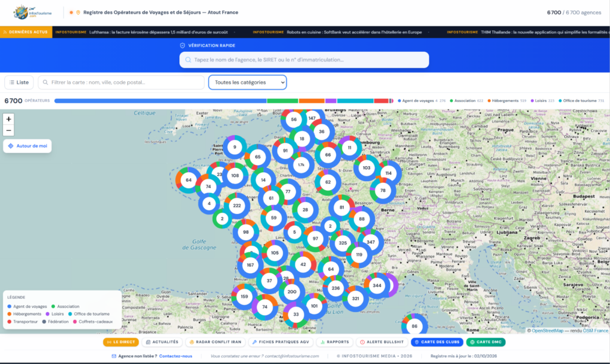This screenshot has width=610, height=364.
Task: Open Alerte Bullshit
Action: pyautogui.click(x=382, y=342)
